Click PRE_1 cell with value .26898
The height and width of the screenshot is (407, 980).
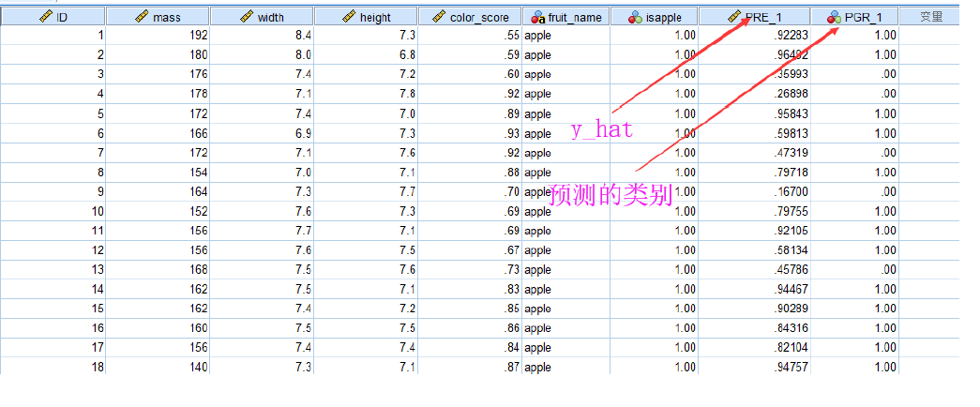754,94
